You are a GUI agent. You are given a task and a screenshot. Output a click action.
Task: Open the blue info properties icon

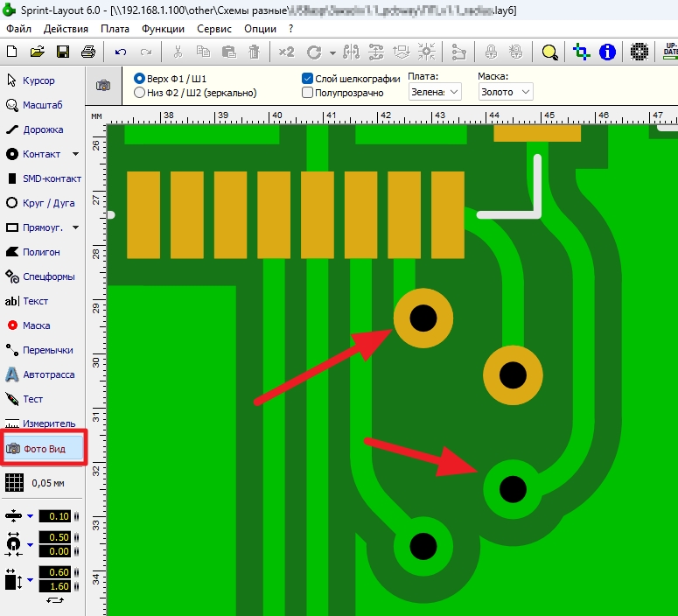pos(607,52)
